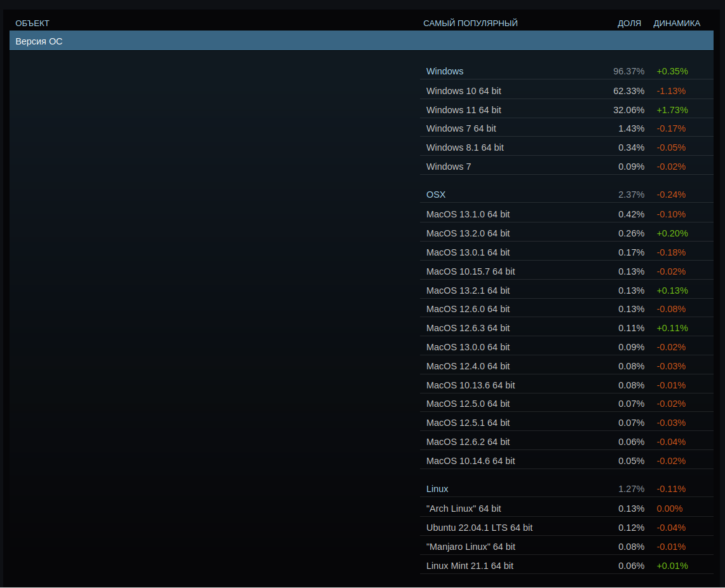Select the САМЫЙ ПОПУЛЯРНЫЙ column header

coord(470,23)
